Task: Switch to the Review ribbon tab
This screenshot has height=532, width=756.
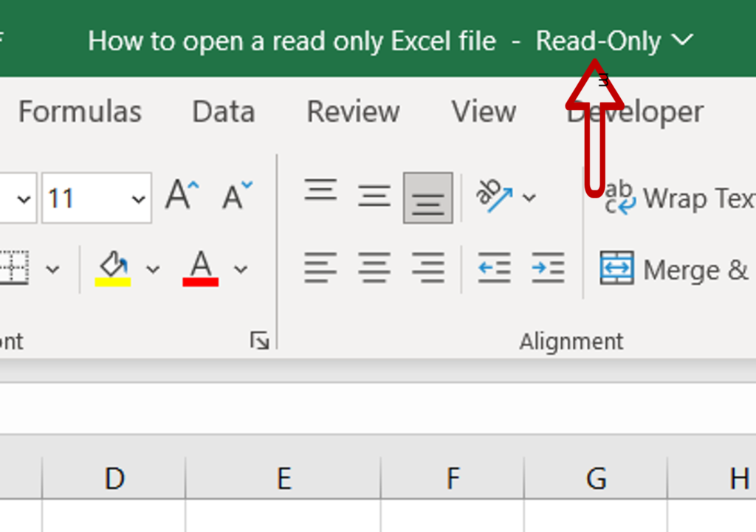Action: pyautogui.click(x=352, y=112)
